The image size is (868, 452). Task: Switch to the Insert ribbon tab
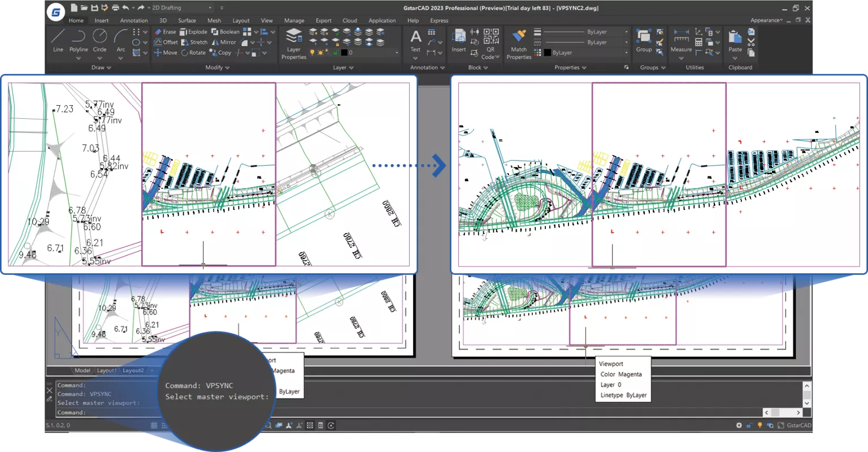coord(102,20)
